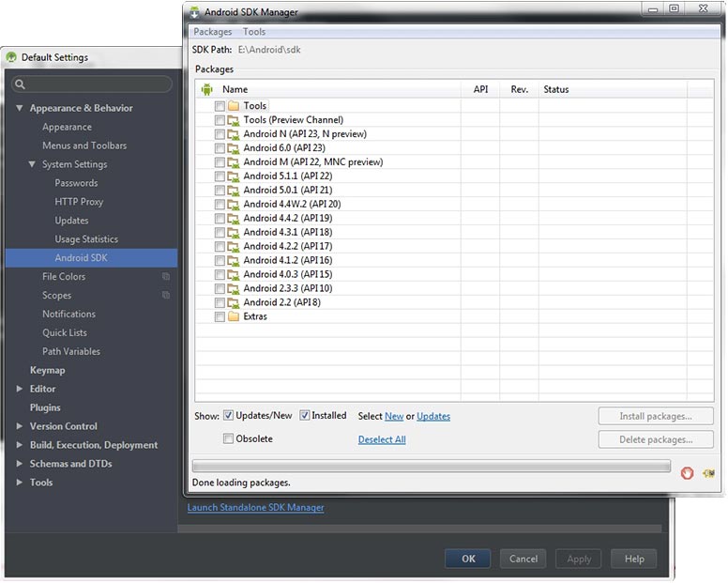Click the package icon beside Android 2.2 (API 8)
Screen dimensions: 728x583
click(x=233, y=302)
